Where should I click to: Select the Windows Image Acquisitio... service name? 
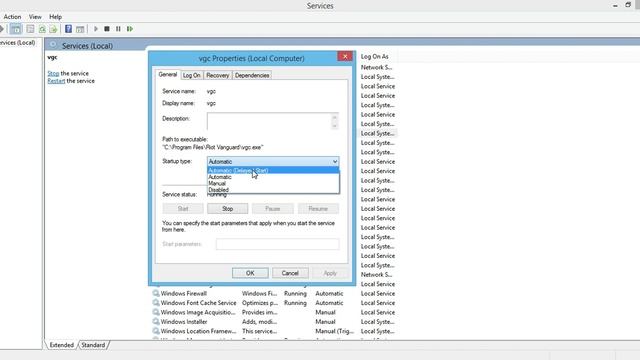tap(198, 312)
